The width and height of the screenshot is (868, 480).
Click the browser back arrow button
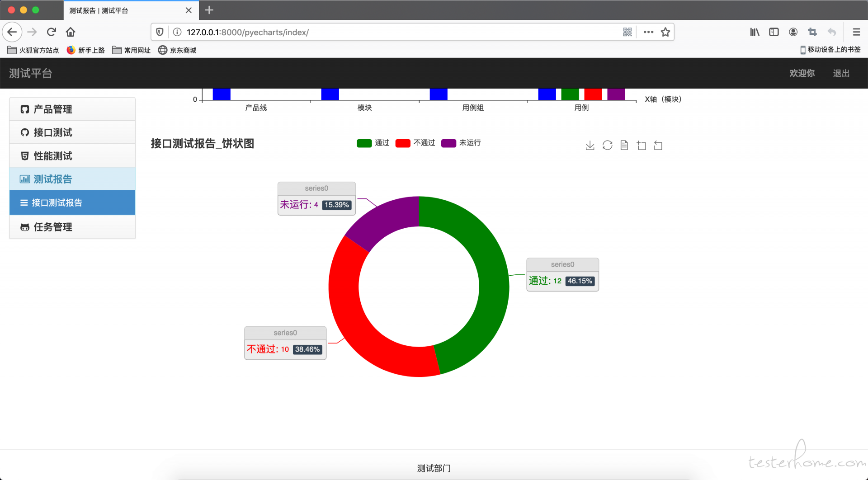(x=12, y=32)
